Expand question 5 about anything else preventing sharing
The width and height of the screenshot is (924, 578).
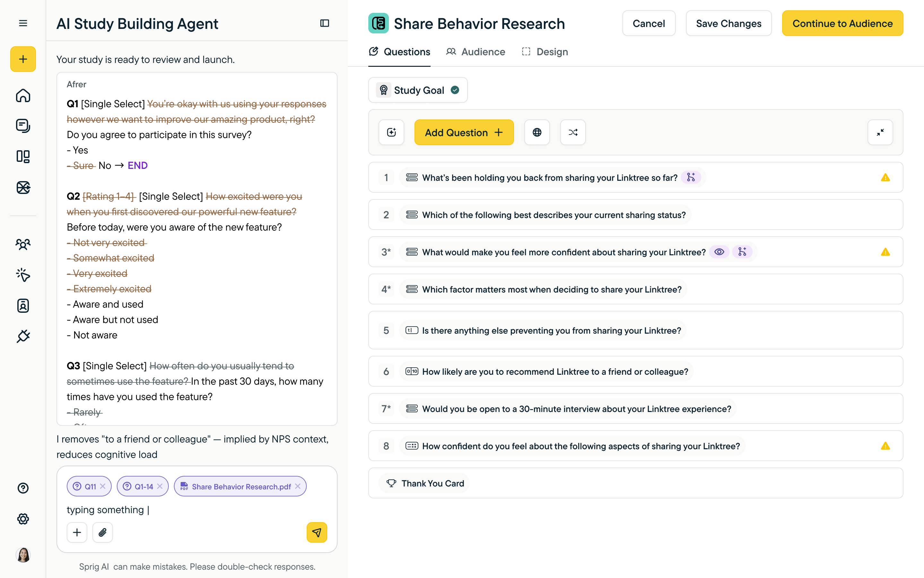(635, 330)
